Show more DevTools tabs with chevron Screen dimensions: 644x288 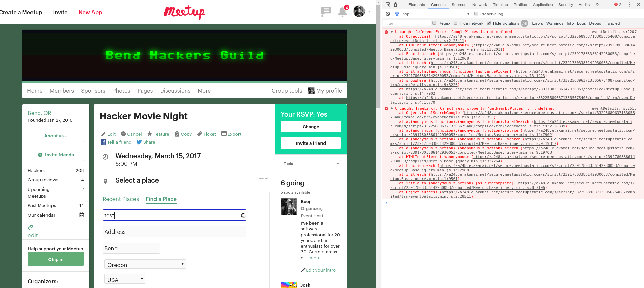pyautogui.click(x=597, y=4)
